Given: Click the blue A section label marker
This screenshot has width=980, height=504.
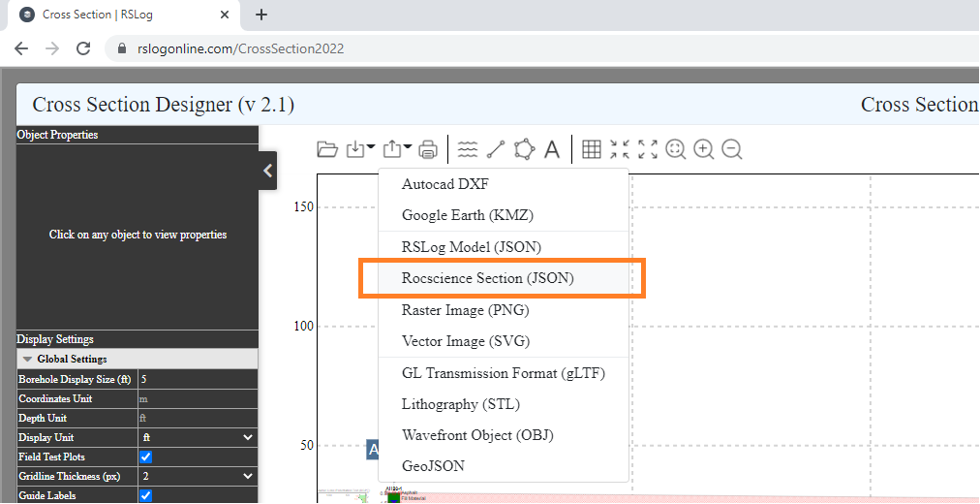Looking at the screenshot, I should point(373,449).
